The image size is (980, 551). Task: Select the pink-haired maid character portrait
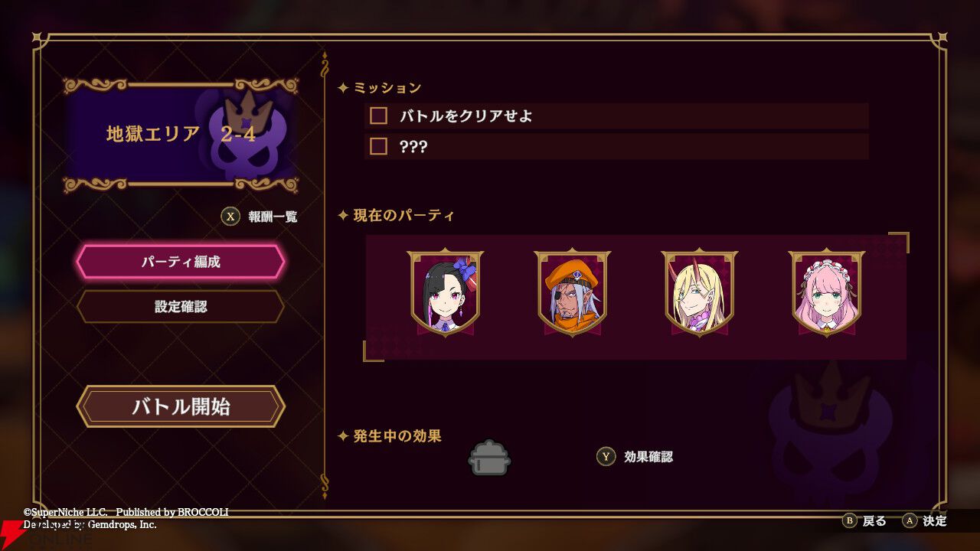[x=827, y=292]
